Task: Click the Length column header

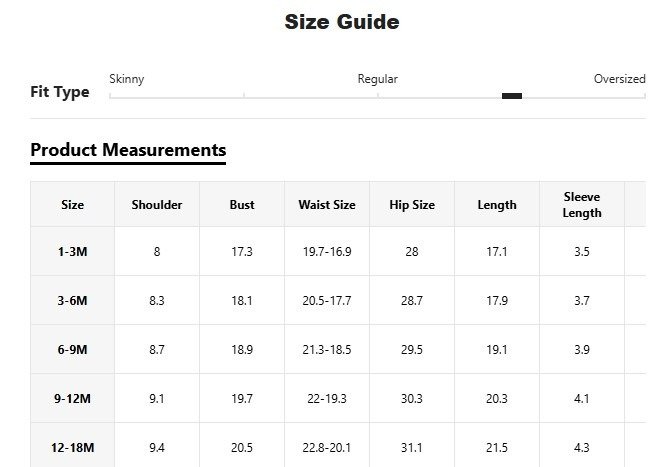Action: 497,205
